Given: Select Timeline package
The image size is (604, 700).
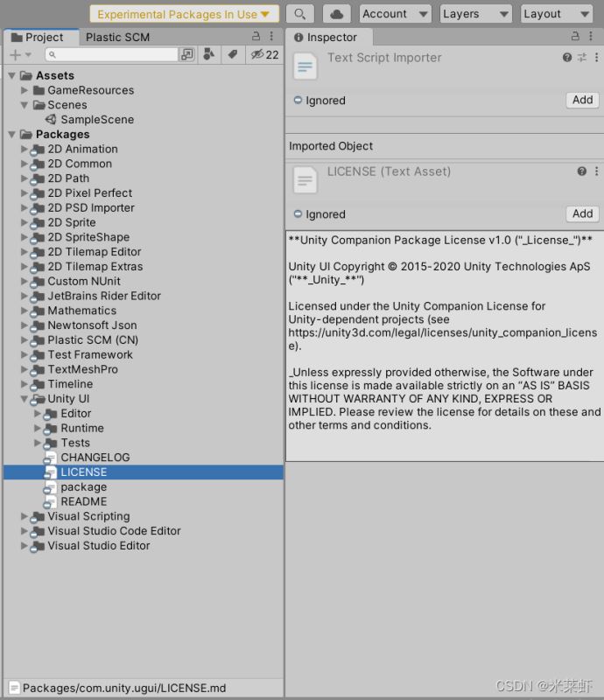Looking at the screenshot, I should pyautogui.click(x=70, y=384).
